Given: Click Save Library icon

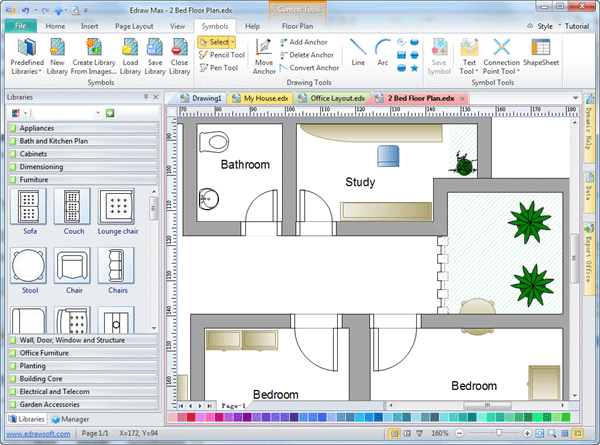Looking at the screenshot, I should click(x=155, y=56).
